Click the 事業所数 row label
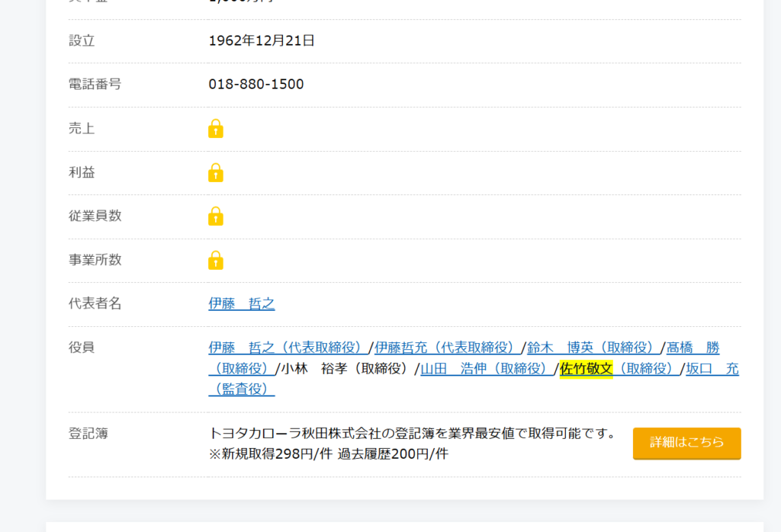The width and height of the screenshot is (781, 532). click(x=95, y=260)
